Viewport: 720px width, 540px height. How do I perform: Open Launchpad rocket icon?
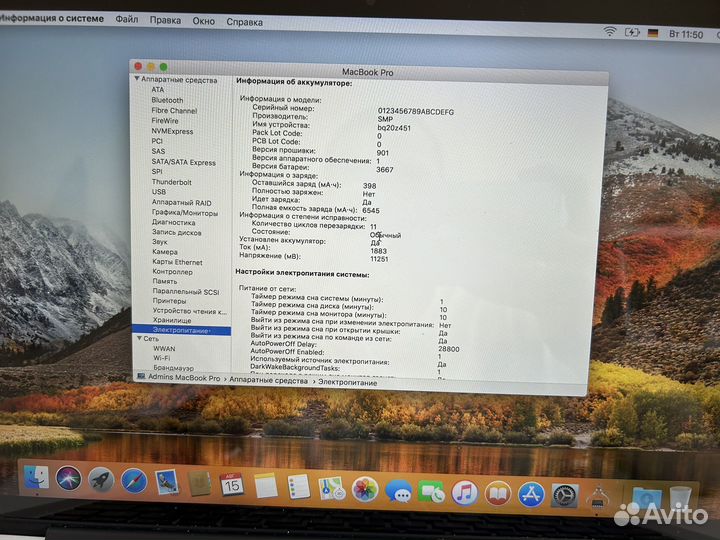[101, 480]
